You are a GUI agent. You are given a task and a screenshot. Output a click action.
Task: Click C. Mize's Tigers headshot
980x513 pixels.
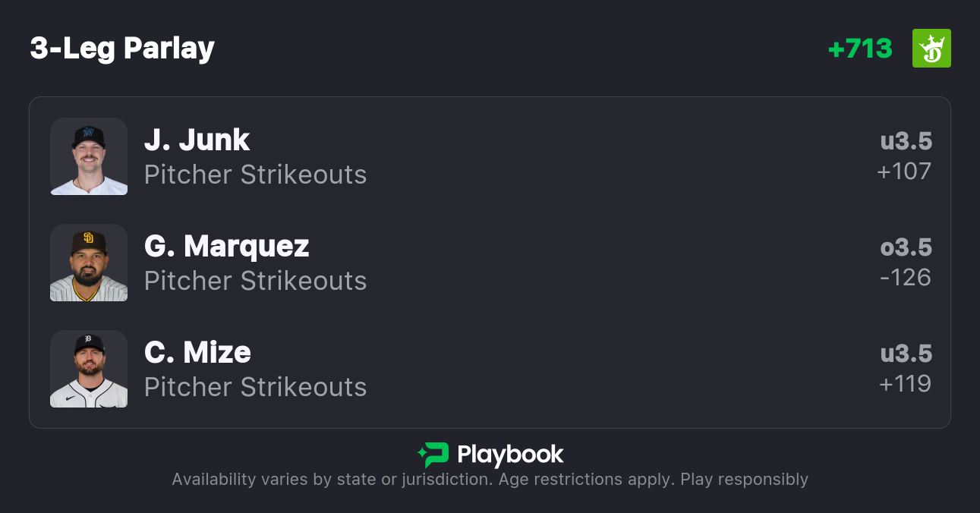tap(89, 369)
